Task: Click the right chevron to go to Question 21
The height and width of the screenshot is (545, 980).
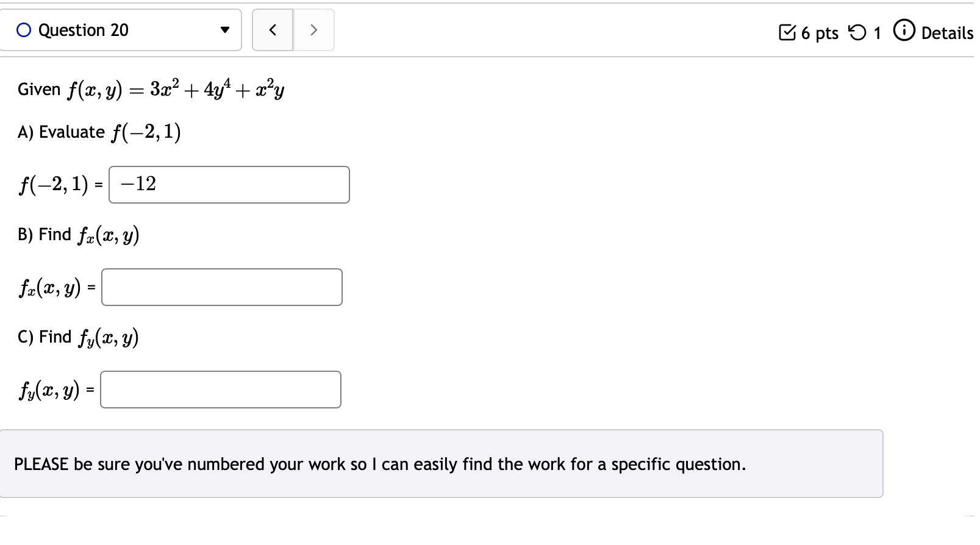Action: 313,29
